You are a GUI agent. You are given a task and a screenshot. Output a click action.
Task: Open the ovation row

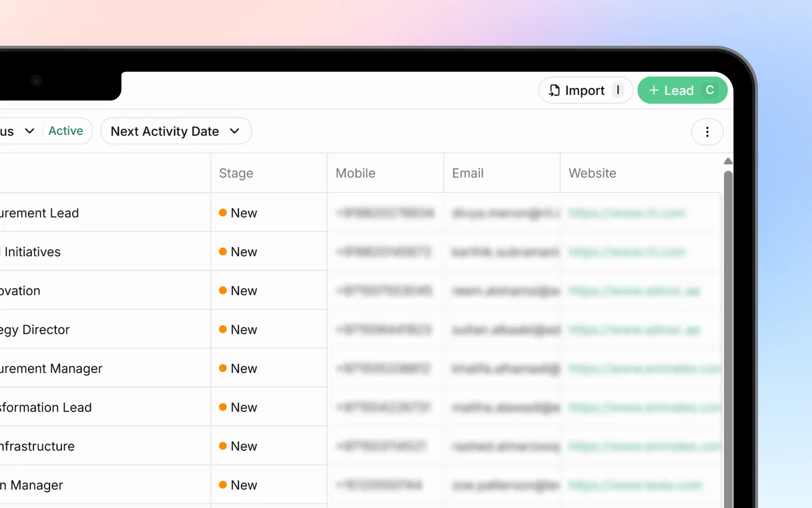20,291
